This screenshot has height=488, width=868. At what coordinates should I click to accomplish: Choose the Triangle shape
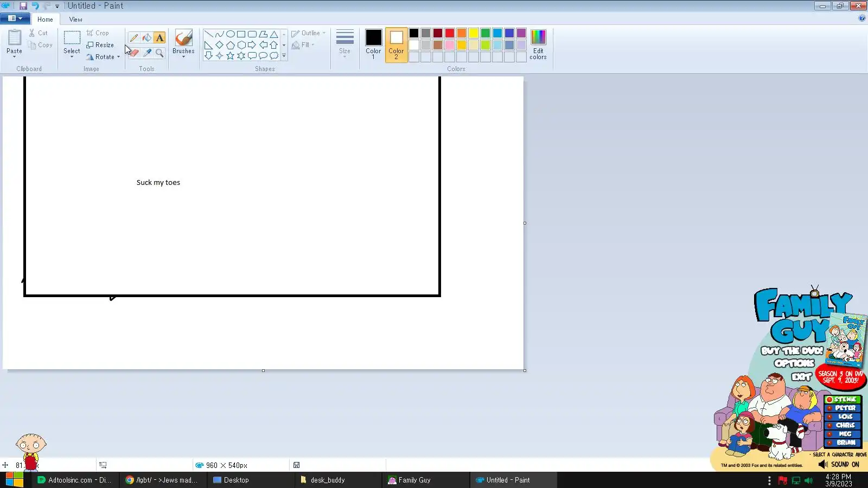tap(274, 34)
